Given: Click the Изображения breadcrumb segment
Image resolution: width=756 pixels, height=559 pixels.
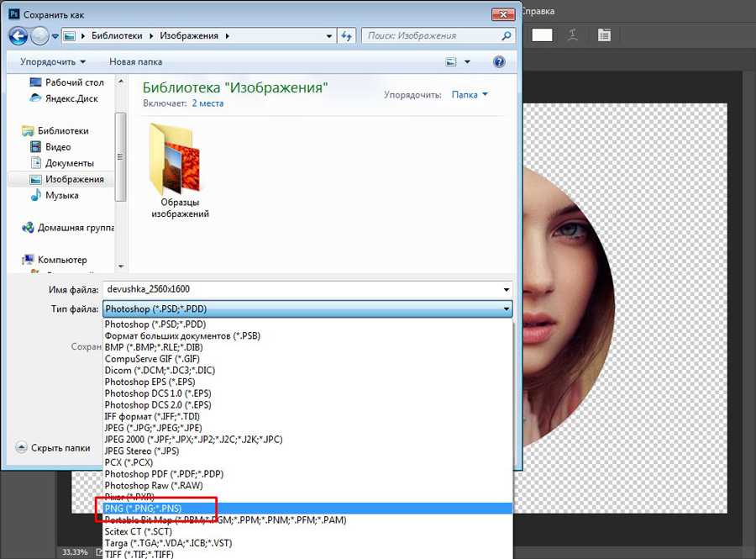Looking at the screenshot, I should tap(189, 35).
